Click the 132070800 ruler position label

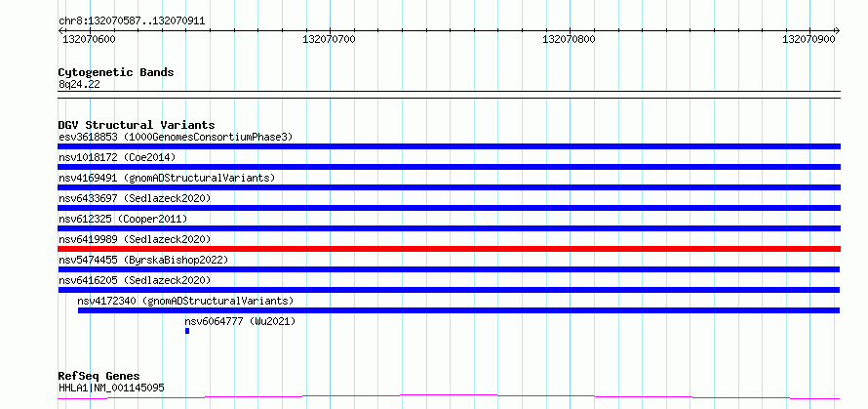pyautogui.click(x=569, y=39)
